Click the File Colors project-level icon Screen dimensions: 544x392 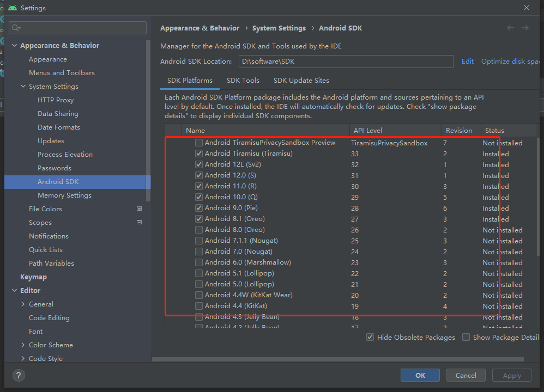click(140, 209)
